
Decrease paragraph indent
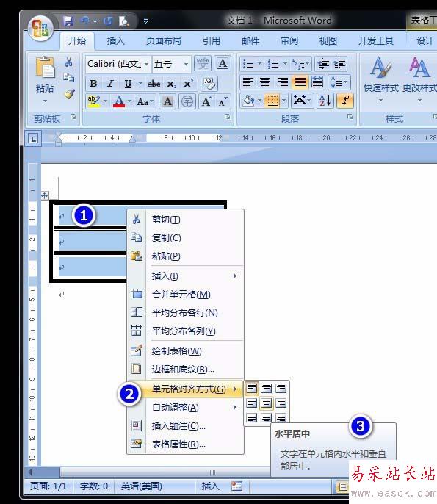[x=323, y=64]
